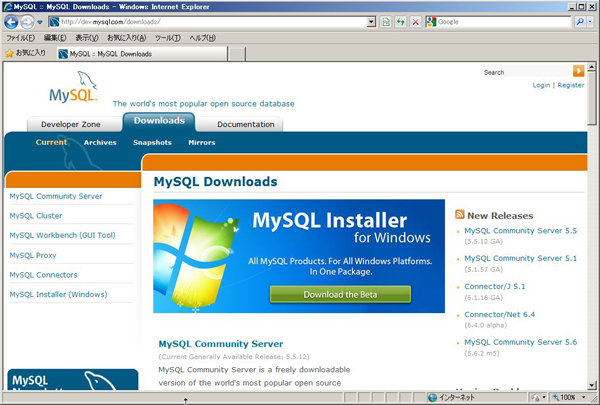Click the blank new tab button
This screenshot has height=405, width=600.
pos(237,54)
